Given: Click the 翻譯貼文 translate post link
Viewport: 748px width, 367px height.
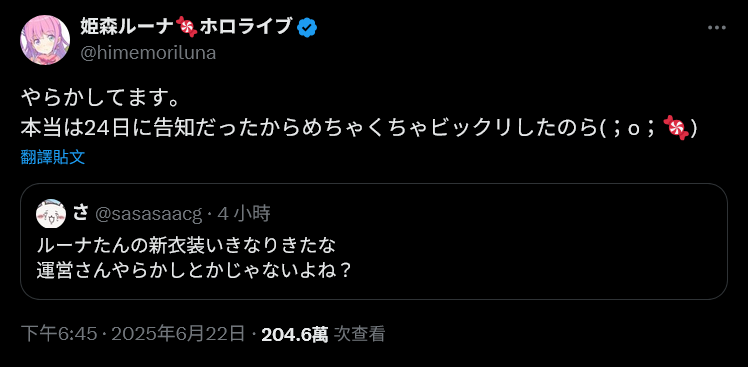Looking at the screenshot, I should pos(53,157).
